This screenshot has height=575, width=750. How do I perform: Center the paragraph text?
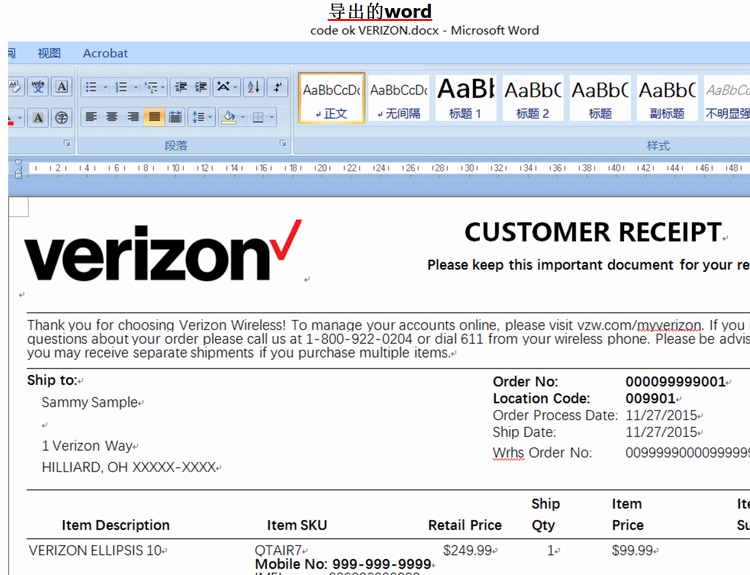point(112,117)
